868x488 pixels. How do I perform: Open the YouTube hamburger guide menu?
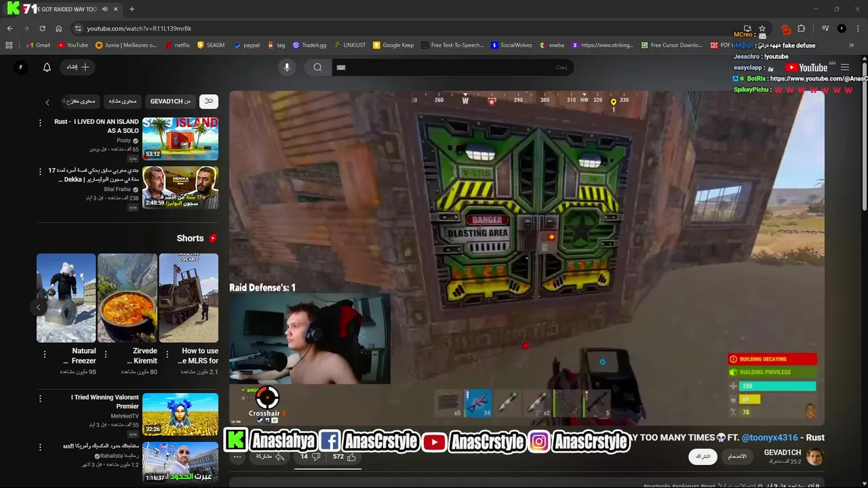point(845,67)
